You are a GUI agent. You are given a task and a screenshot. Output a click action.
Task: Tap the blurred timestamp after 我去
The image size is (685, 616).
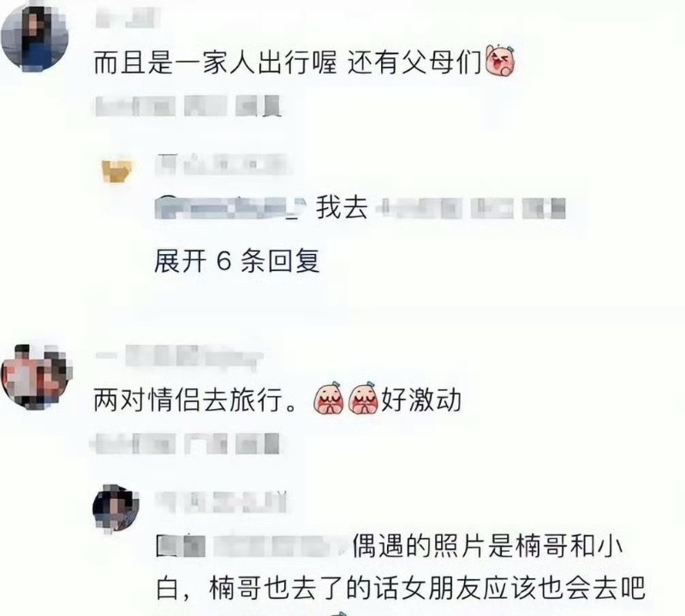pyautogui.click(x=471, y=208)
